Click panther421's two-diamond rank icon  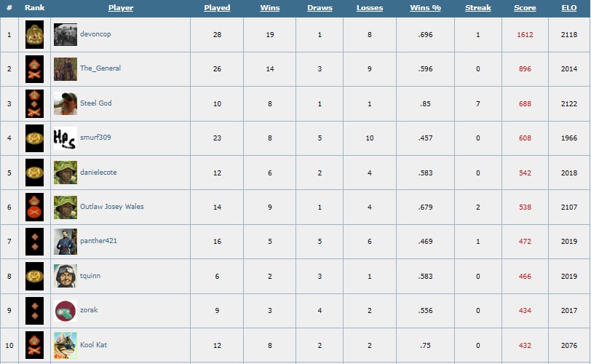(34, 242)
